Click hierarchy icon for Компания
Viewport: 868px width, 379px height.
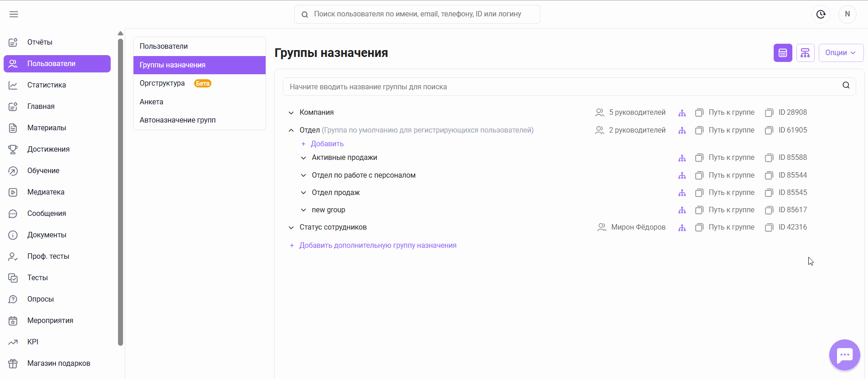[x=682, y=113]
